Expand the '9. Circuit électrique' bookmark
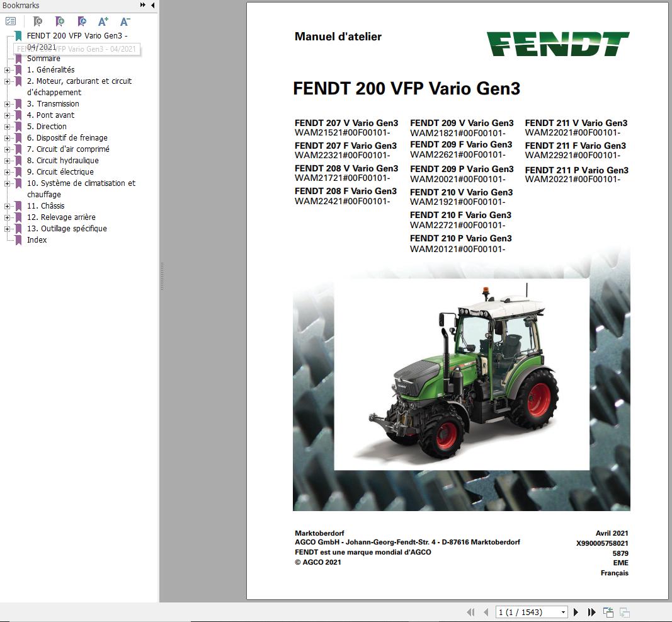This screenshot has height=622, width=672. click(x=8, y=172)
